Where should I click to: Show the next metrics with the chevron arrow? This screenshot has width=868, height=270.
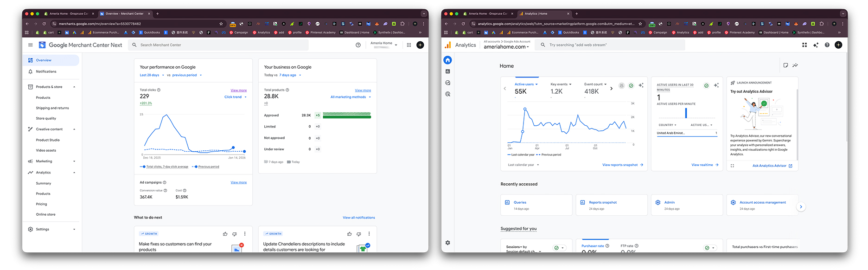tap(611, 88)
